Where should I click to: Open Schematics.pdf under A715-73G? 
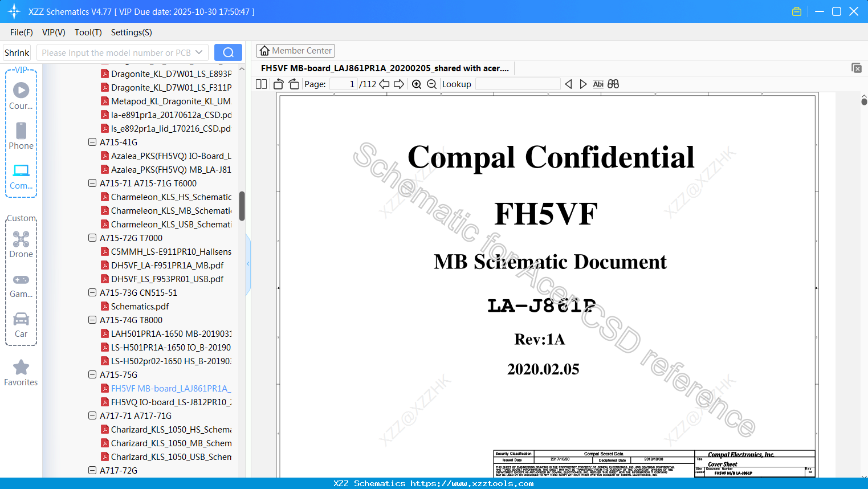click(135, 306)
